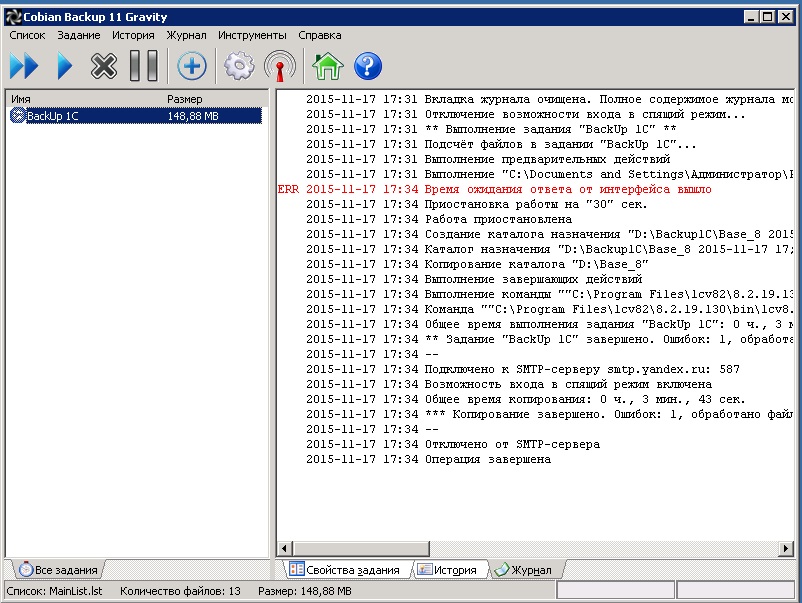
Task: Open the История menu
Action: click(x=133, y=35)
